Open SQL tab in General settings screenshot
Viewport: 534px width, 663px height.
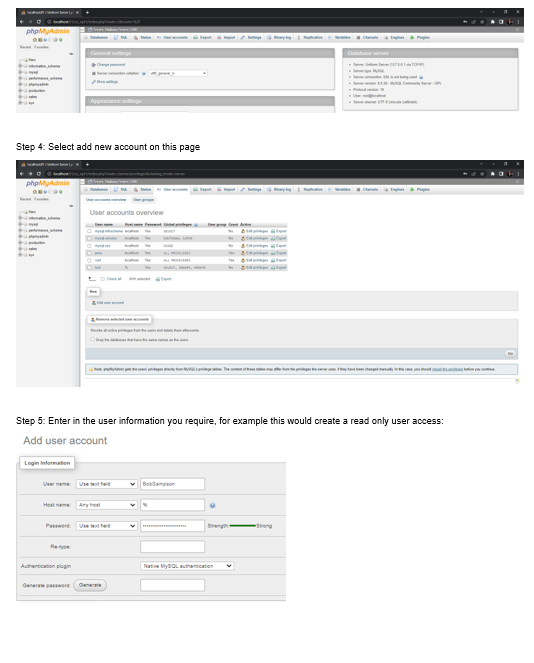pyautogui.click(x=120, y=37)
